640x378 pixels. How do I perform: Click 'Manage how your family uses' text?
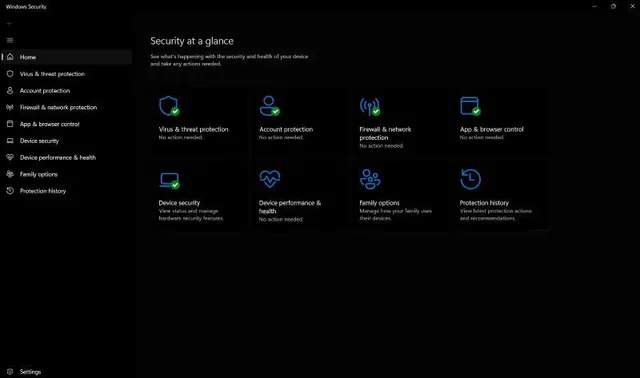click(396, 211)
